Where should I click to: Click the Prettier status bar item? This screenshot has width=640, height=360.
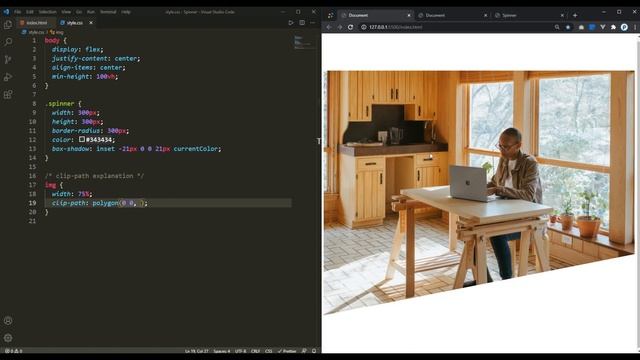pyautogui.click(x=287, y=351)
